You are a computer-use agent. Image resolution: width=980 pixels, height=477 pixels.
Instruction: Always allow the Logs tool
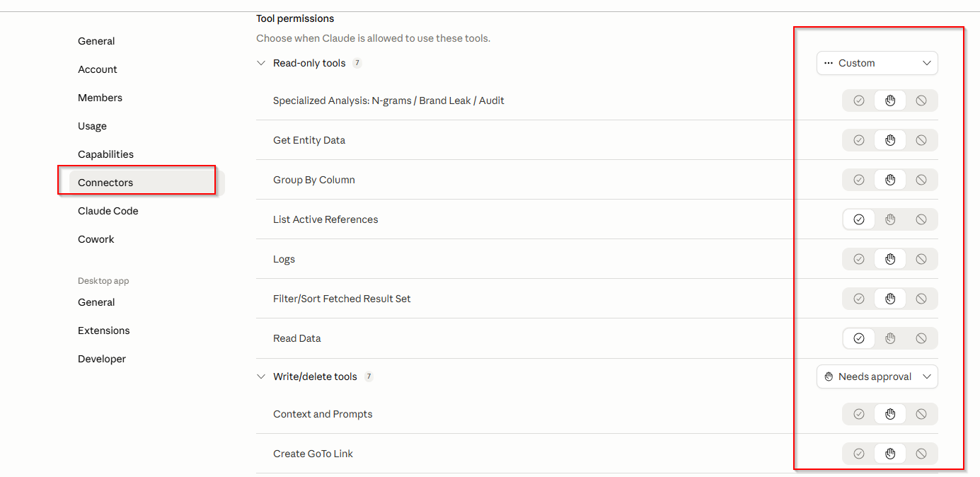(x=858, y=259)
